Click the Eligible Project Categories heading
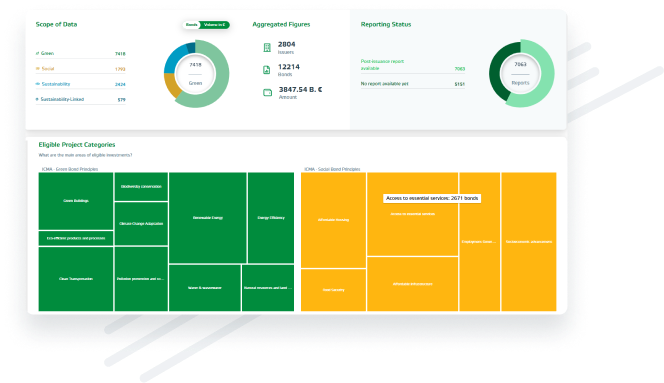 click(x=77, y=144)
